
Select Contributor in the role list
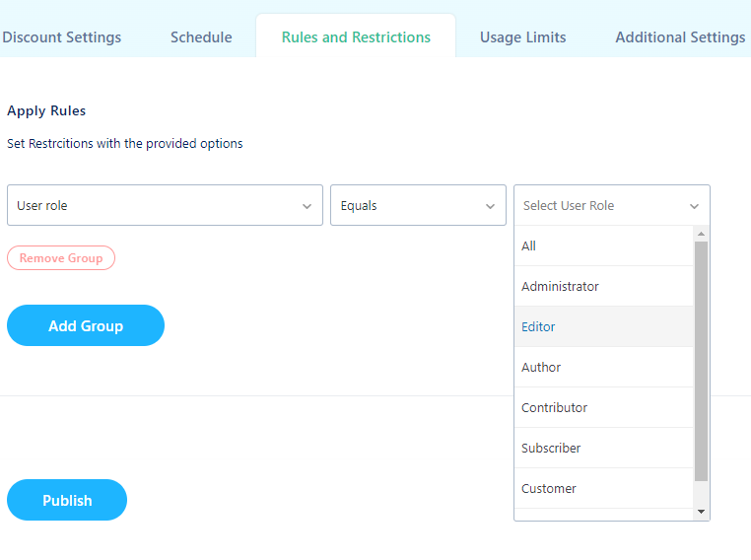point(604,407)
